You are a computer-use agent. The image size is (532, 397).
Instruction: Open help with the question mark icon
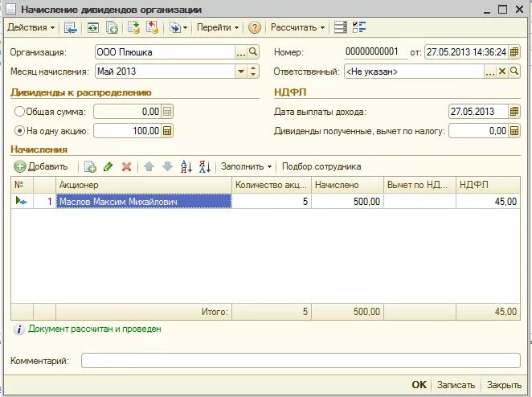(x=255, y=27)
